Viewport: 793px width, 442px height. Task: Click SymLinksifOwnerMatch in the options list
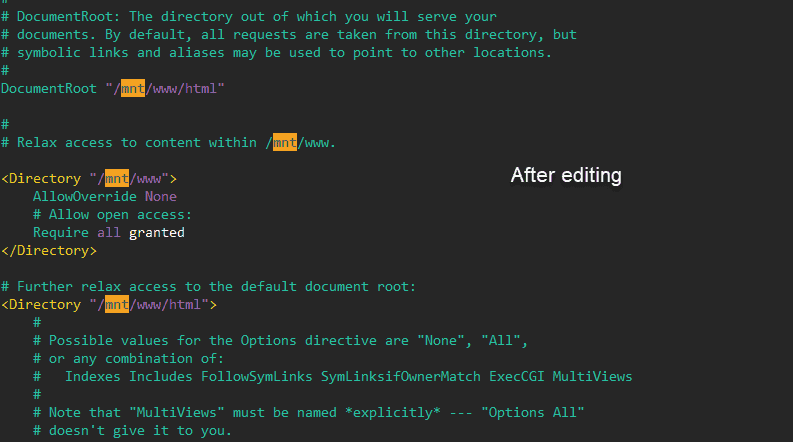pyautogui.click(x=401, y=377)
